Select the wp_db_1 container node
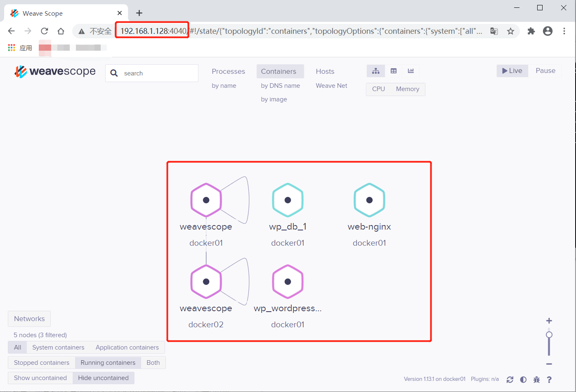Screen dimensions: 576x392 [x=288, y=200]
